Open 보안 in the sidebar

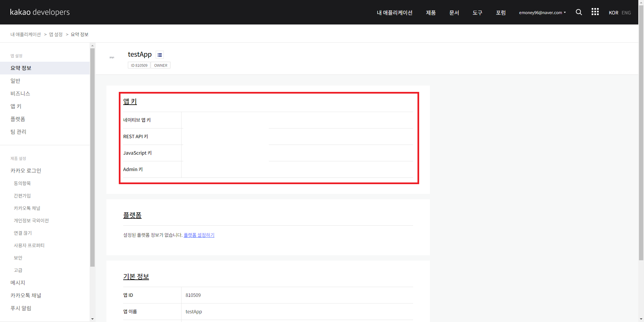[18, 258]
